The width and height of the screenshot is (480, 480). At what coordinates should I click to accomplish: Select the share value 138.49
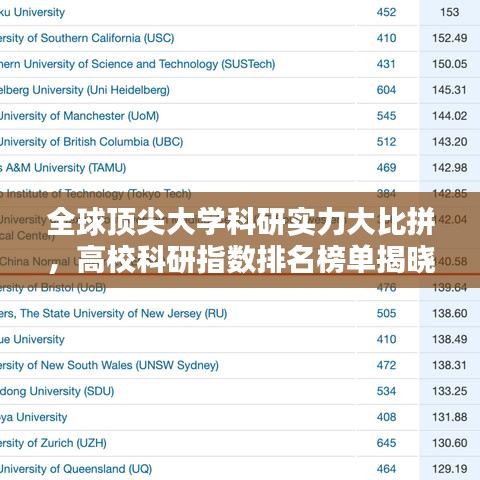tap(450, 339)
